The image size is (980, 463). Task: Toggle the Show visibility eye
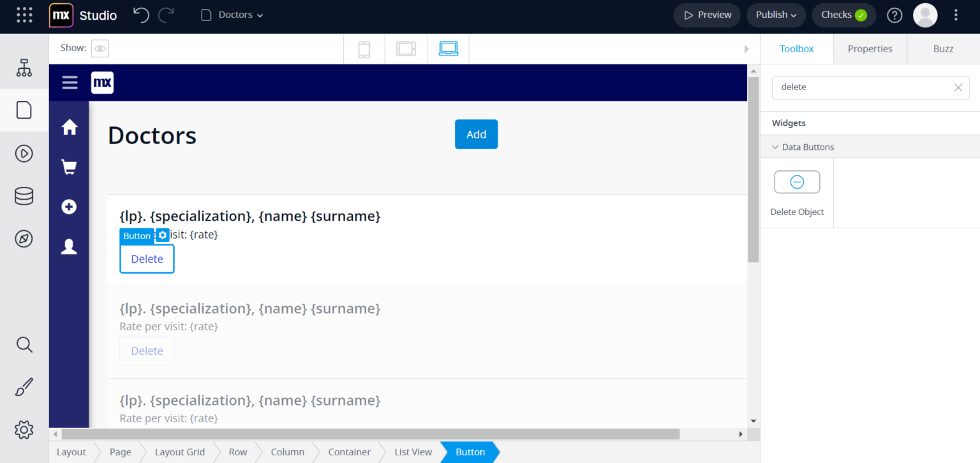click(100, 48)
